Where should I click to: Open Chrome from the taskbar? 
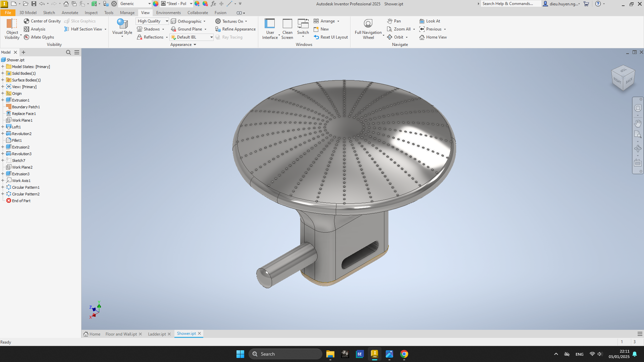pyautogui.click(x=404, y=354)
